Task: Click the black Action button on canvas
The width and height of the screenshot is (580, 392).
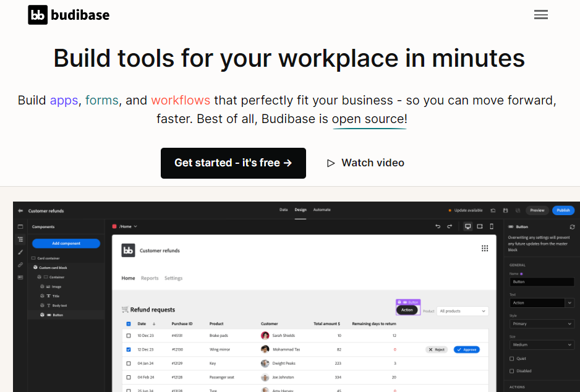Action: coord(407,310)
